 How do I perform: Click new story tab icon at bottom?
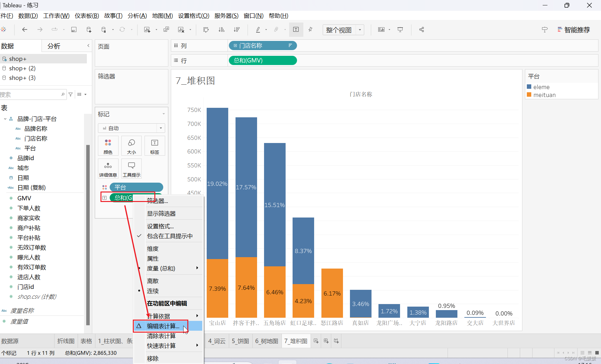click(336, 341)
